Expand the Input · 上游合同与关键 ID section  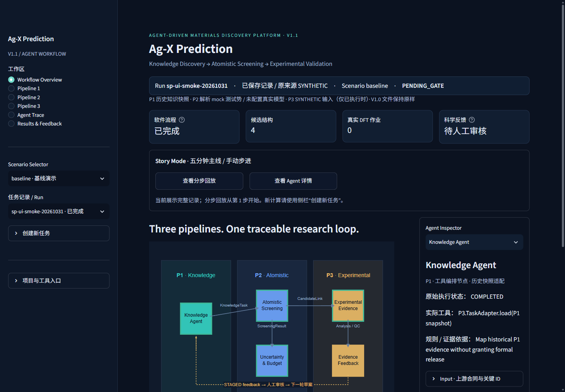pyautogui.click(x=474, y=379)
